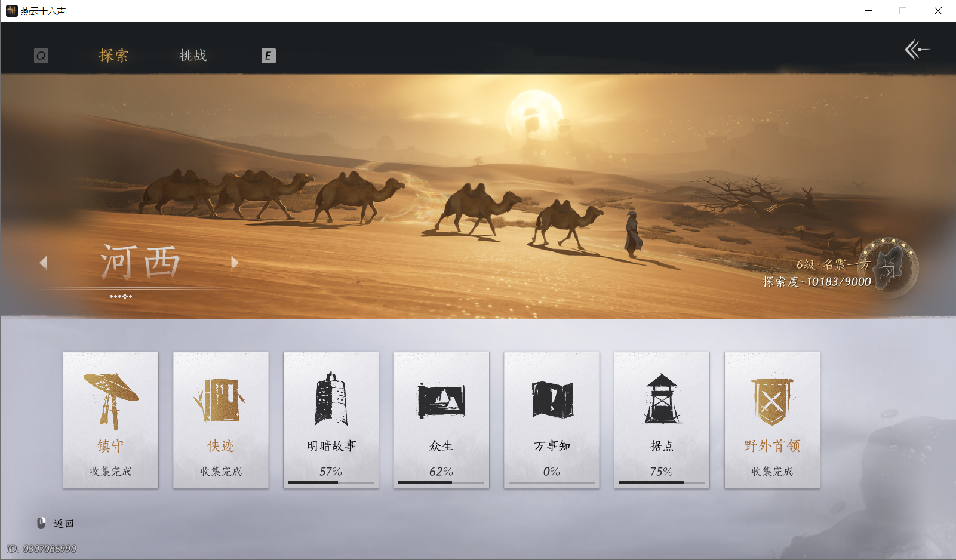Click the 0% progress bar under 万事知
Viewport: 956px width, 560px height.
coord(552,482)
